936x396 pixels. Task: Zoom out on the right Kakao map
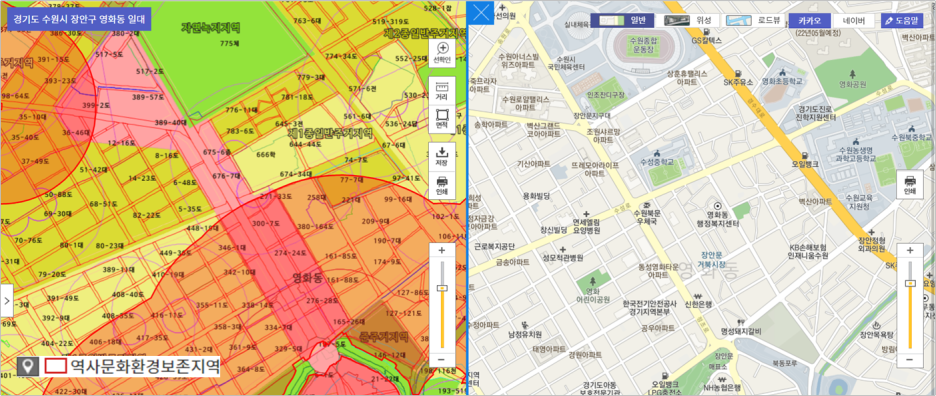[910, 360]
